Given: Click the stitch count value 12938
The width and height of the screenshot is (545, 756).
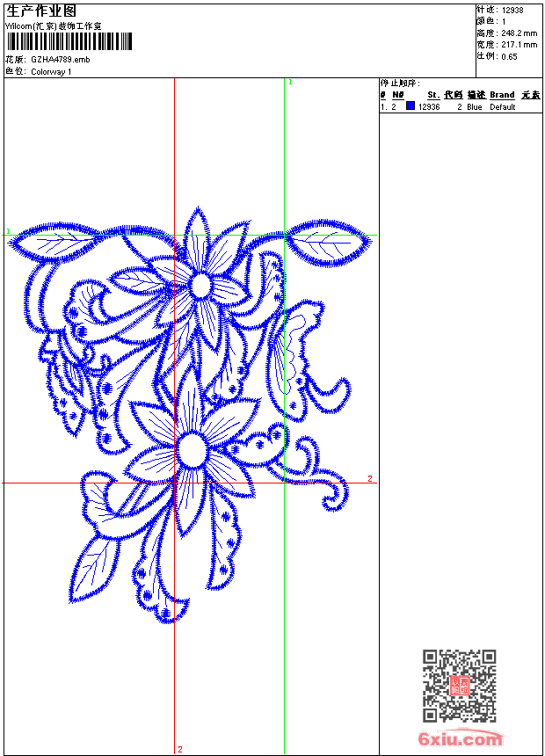Looking at the screenshot, I should 512,10.
